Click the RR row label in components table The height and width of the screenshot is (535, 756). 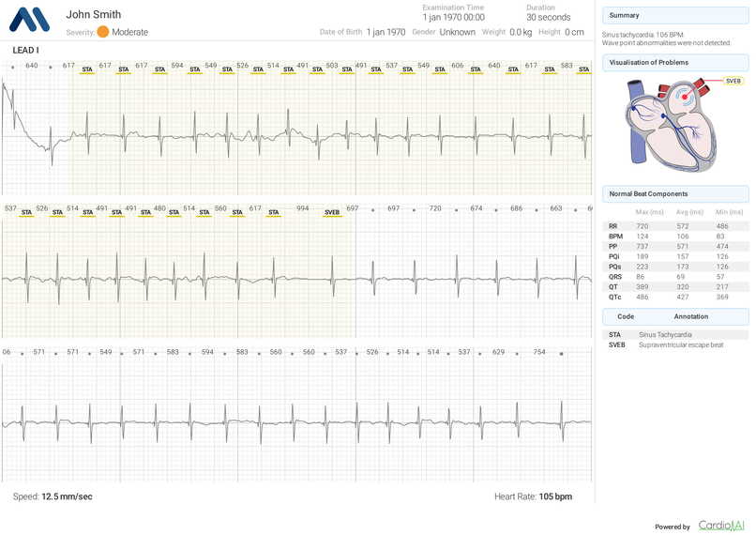pos(612,226)
